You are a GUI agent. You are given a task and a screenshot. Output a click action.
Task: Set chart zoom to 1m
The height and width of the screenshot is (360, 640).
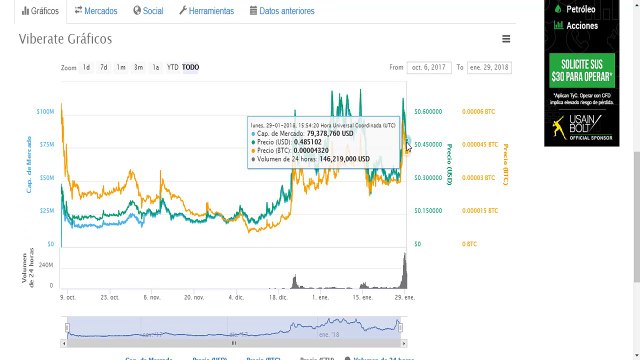click(x=121, y=67)
